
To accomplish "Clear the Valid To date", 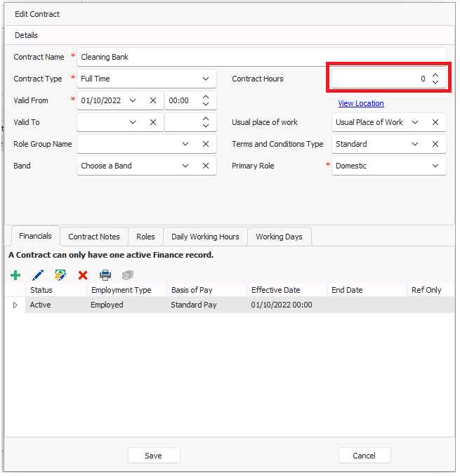I will click(x=153, y=122).
